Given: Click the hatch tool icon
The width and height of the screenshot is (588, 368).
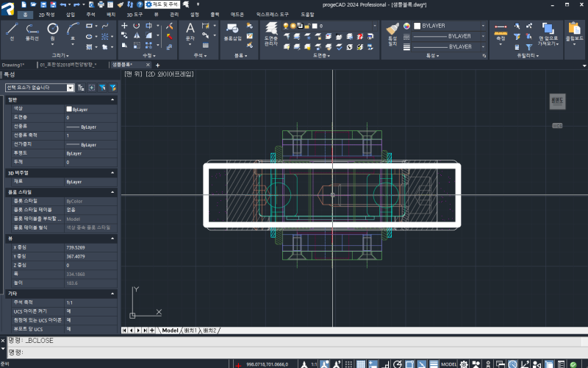Looking at the screenshot, I should pyautogui.click(x=89, y=47).
